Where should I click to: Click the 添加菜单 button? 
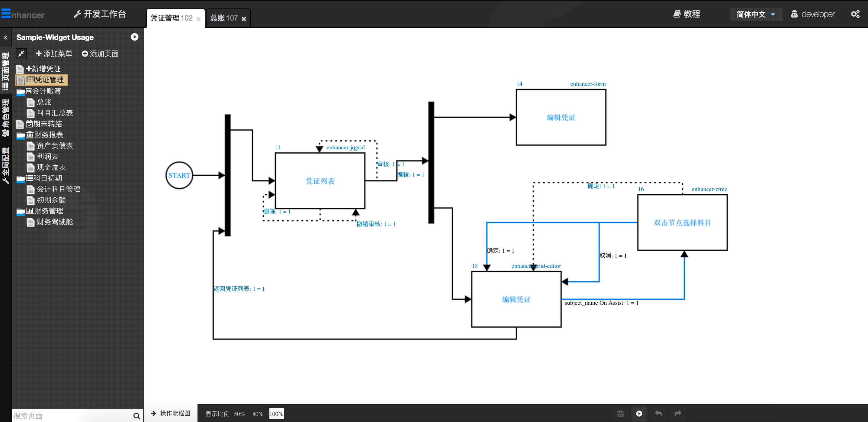[x=54, y=54]
